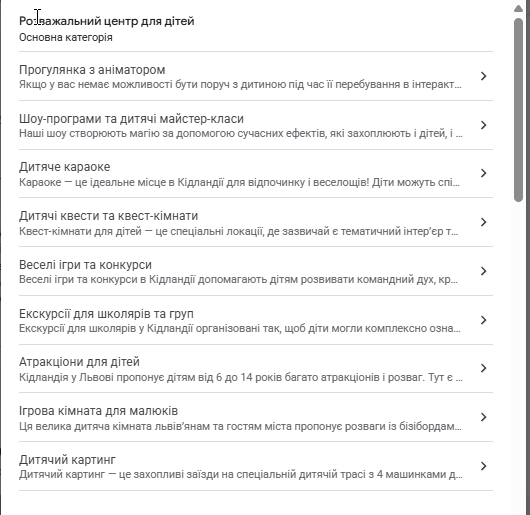Screen dimensions: 530x515
Task: Open chevron beside Ігрова кімната для малюків
Action: click(484, 417)
